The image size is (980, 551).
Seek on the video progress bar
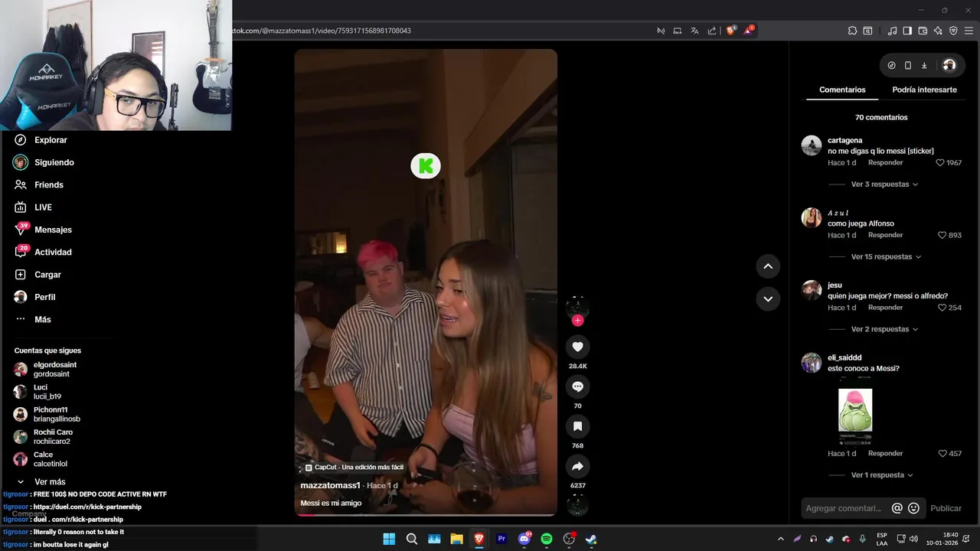pyautogui.click(x=426, y=515)
